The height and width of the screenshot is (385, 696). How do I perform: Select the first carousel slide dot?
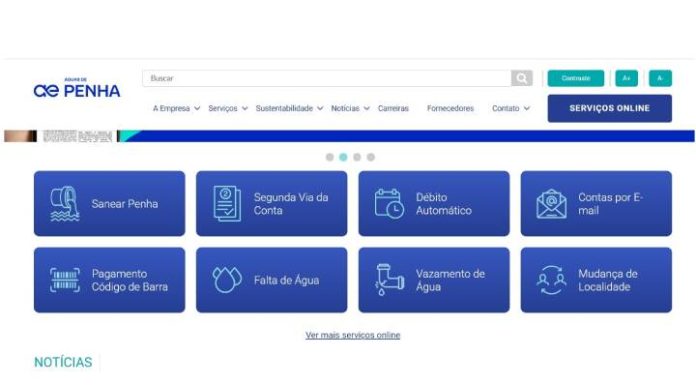(x=329, y=157)
